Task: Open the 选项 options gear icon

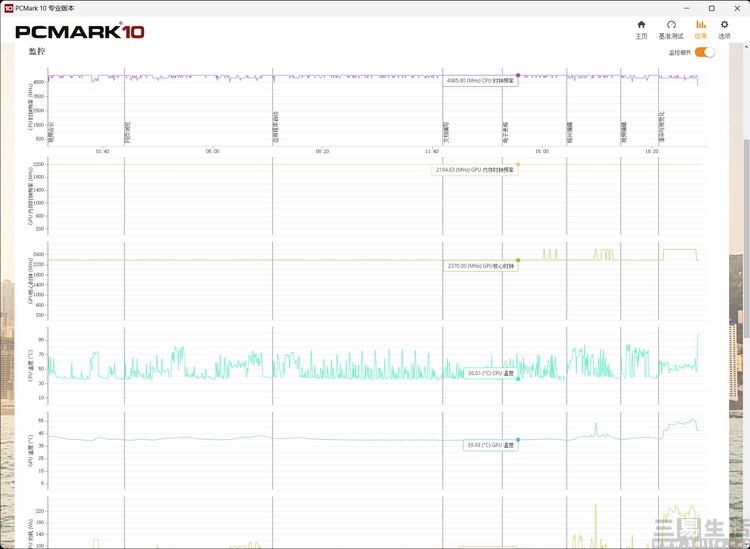Action: (725, 24)
